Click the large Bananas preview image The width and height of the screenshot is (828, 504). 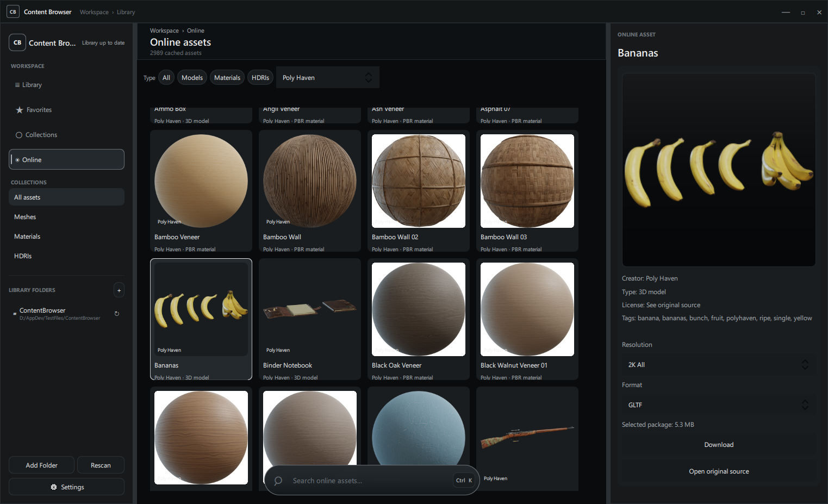tap(719, 170)
